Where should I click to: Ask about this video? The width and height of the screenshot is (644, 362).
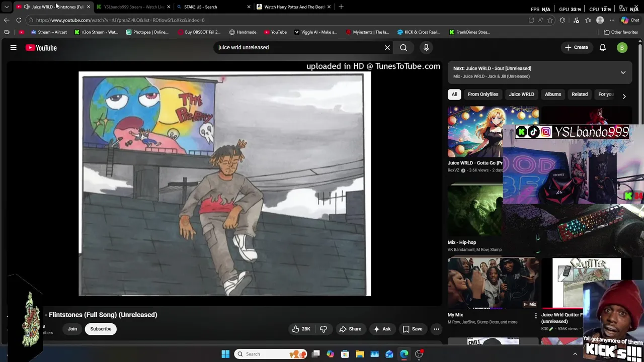tap(382, 329)
